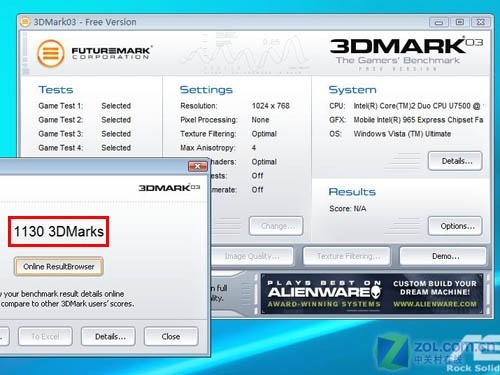Click the Settings section heading

206,90
